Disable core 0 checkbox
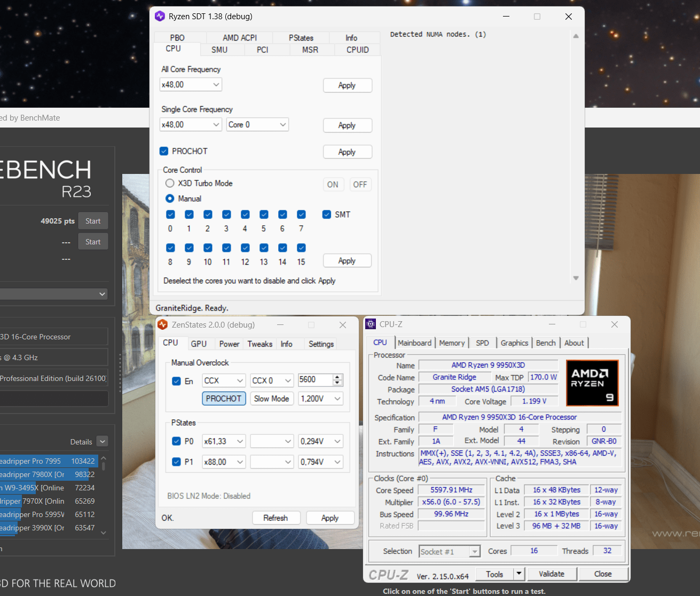Image resolution: width=700 pixels, height=596 pixels. [170, 214]
